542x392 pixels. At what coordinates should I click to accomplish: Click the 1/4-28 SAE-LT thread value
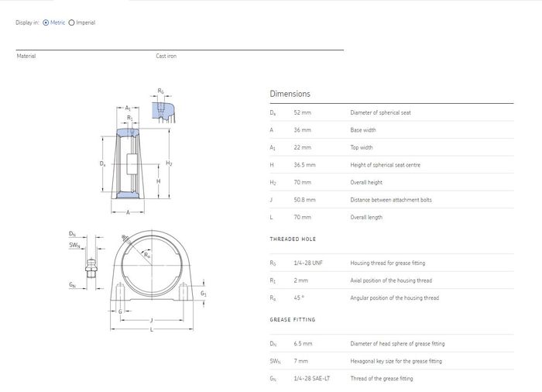[310, 379]
